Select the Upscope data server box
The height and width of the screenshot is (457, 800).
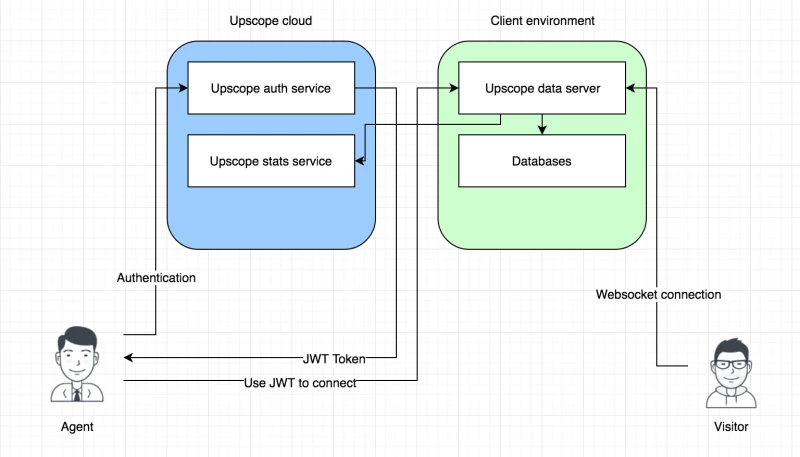click(541, 88)
